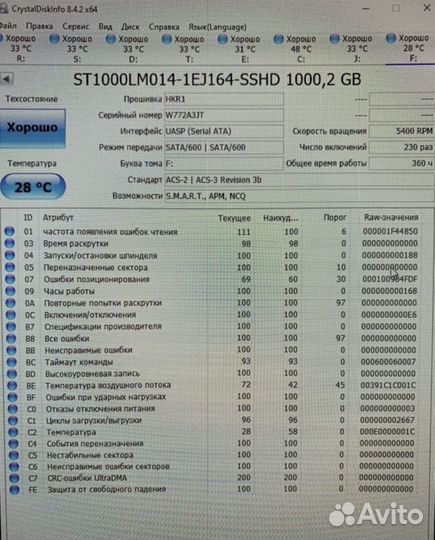Screen dimensions: 435x540
Task: Click status icon for Высокоуровневая запись
Action: 12,374
